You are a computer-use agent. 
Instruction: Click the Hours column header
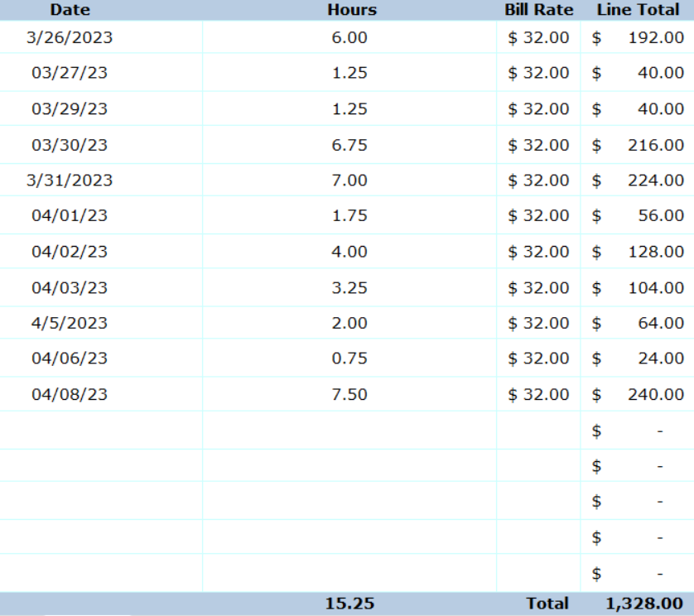[351, 10]
